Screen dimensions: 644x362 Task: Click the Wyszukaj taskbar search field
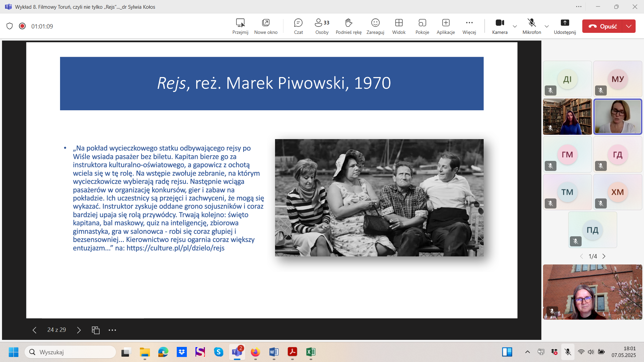point(70,352)
